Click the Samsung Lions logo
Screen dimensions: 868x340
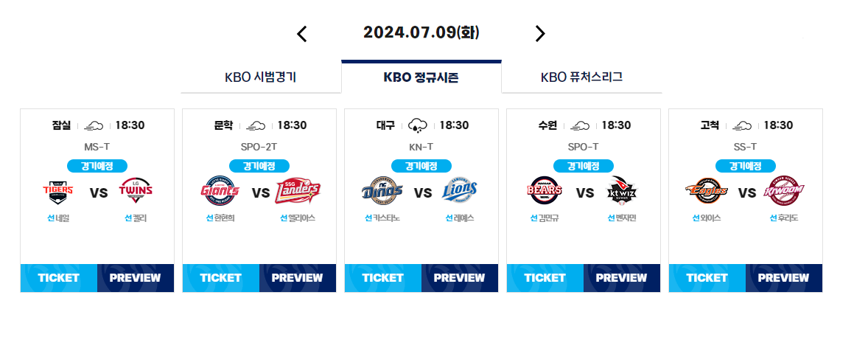(x=460, y=192)
